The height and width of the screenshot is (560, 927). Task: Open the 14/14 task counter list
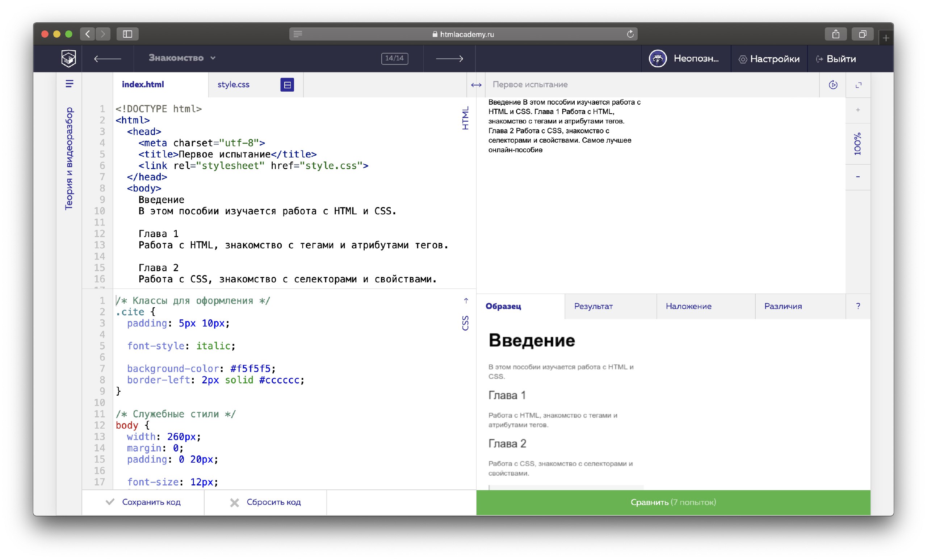(x=394, y=58)
